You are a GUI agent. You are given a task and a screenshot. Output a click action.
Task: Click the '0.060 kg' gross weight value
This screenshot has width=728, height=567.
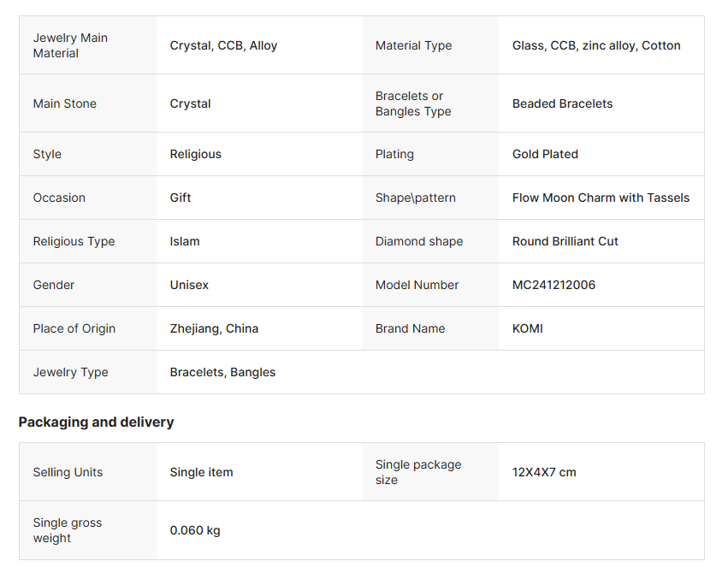195,530
